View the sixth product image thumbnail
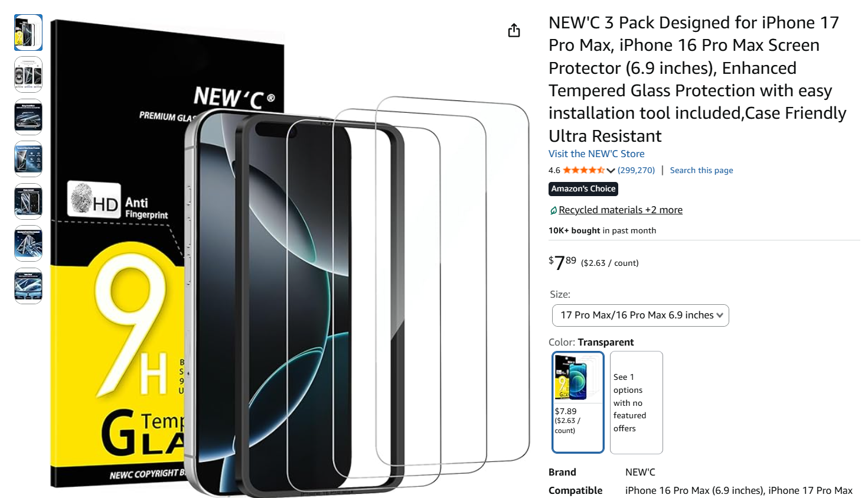 coord(28,243)
